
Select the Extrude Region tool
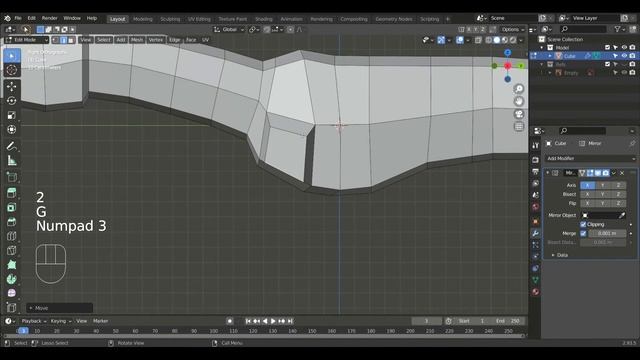(11, 193)
